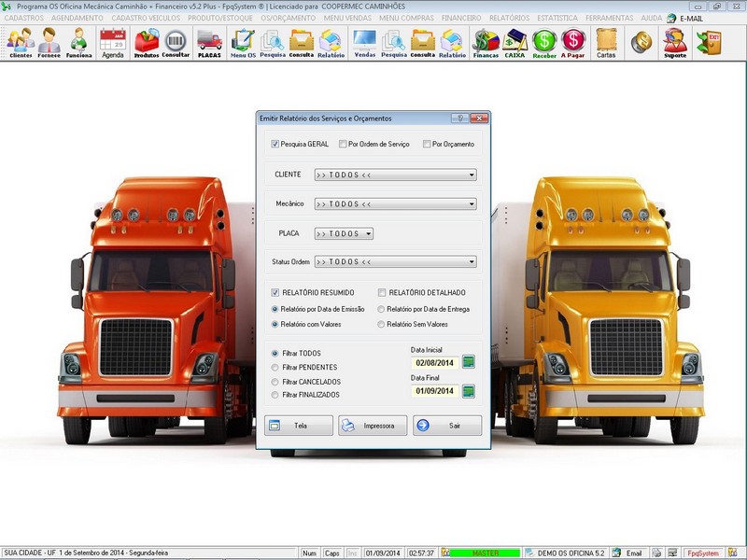
Task: Click the Impressora button
Action: (x=373, y=426)
